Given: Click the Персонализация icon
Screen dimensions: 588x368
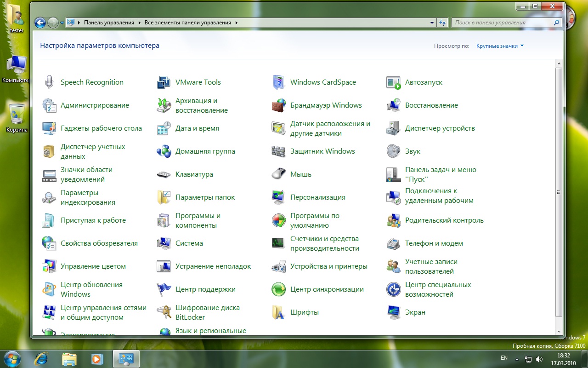Looking at the screenshot, I should pyautogui.click(x=279, y=197).
